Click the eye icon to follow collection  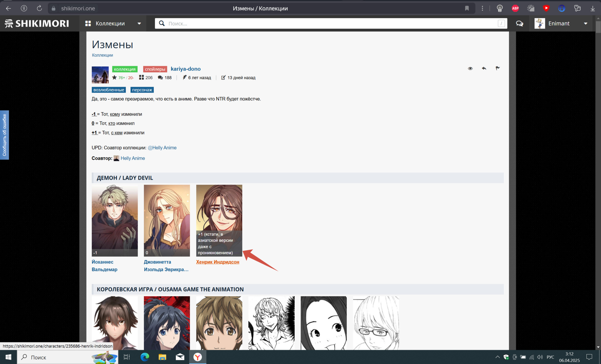[470, 68]
